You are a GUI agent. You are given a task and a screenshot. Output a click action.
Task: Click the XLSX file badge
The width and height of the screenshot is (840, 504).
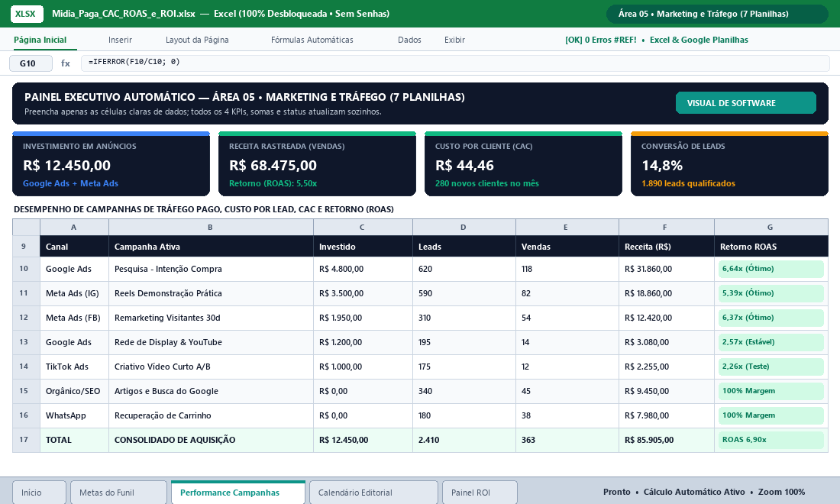click(27, 14)
